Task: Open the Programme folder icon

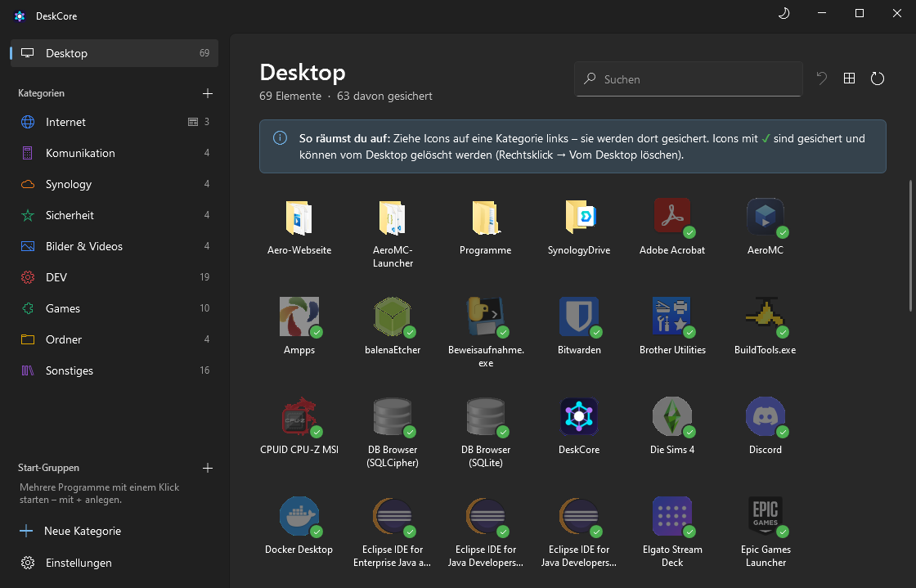Action: pos(486,218)
